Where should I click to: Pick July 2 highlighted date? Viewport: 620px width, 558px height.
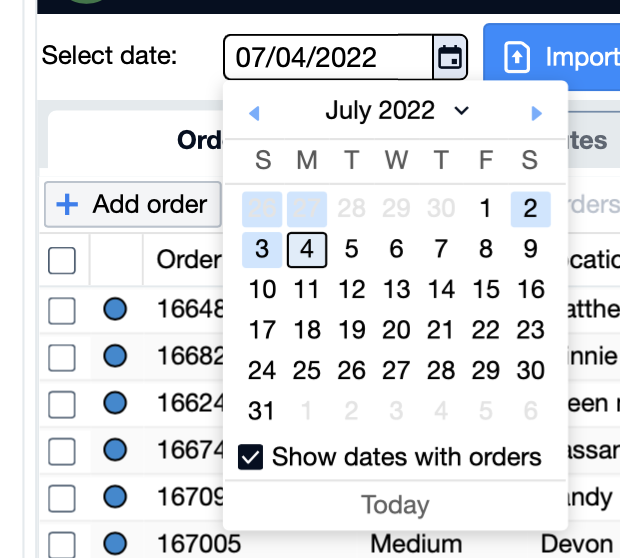(x=530, y=209)
